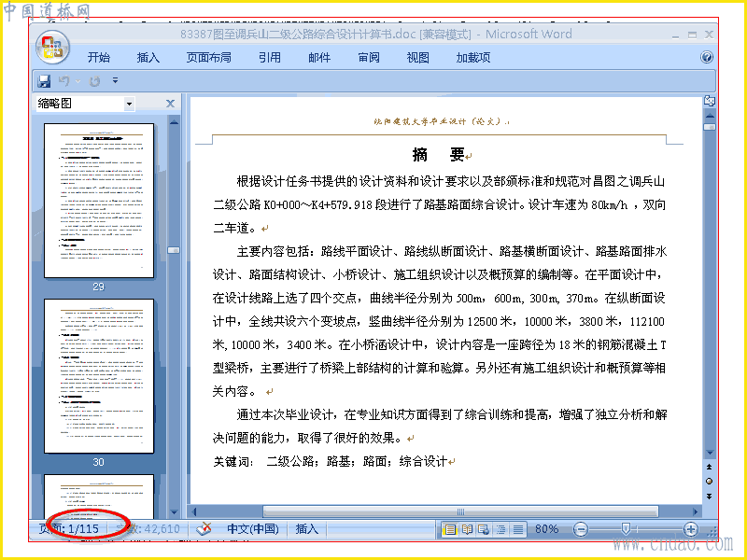Zoom in with the plus button
Screen dimensions: 747x560
(690, 529)
